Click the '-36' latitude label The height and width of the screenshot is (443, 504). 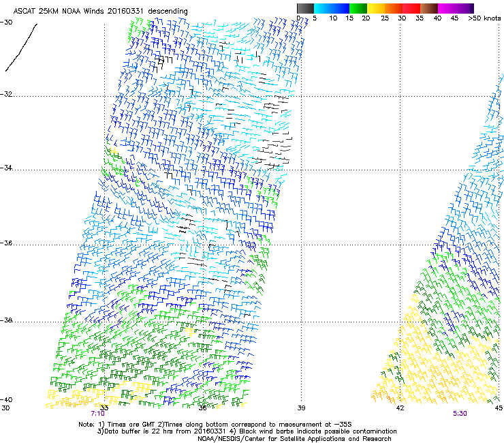[6, 243]
